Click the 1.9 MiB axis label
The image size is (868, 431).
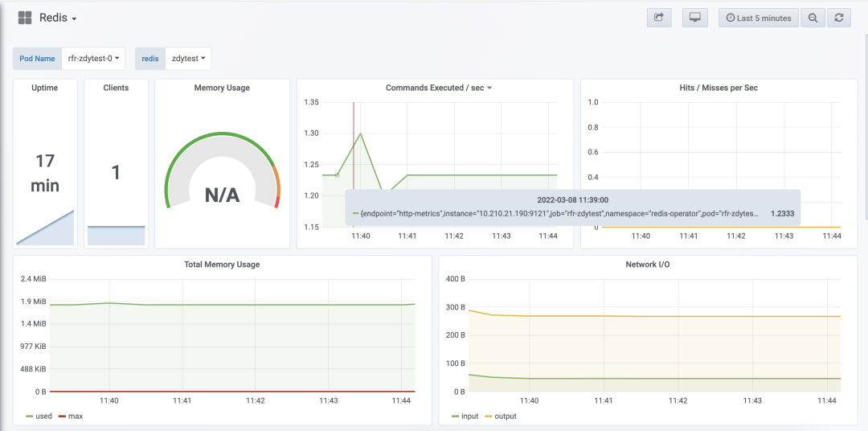point(33,302)
